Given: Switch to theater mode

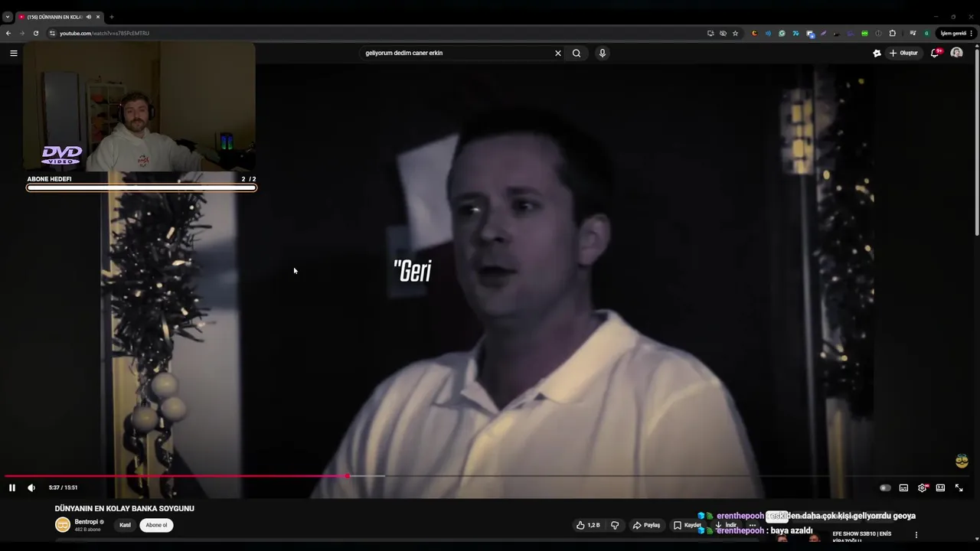Looking at the screenshot, I should tap(940, 487).
